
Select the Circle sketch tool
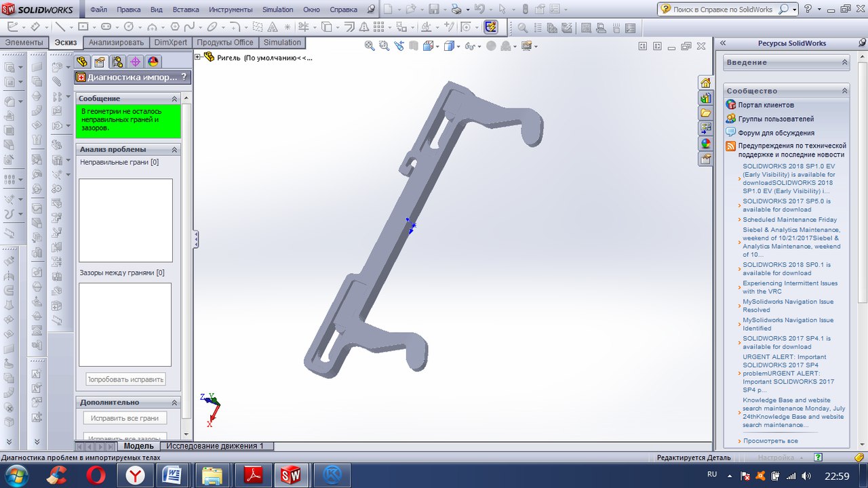[129, 27]
